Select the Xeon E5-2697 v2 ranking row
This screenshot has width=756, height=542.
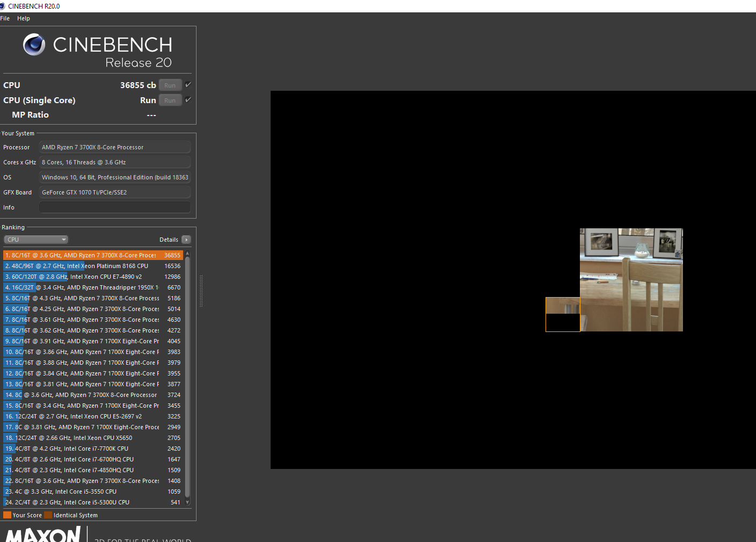(x=93, y=416)
